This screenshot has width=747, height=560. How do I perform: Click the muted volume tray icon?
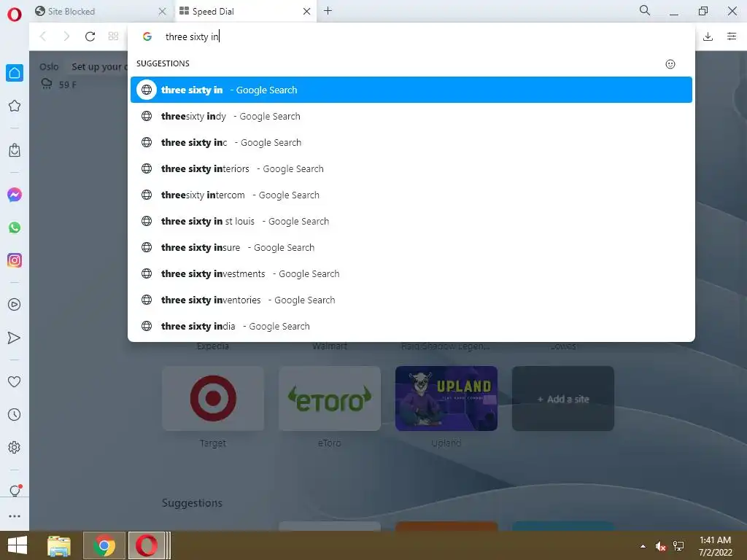tap(660, 546)
